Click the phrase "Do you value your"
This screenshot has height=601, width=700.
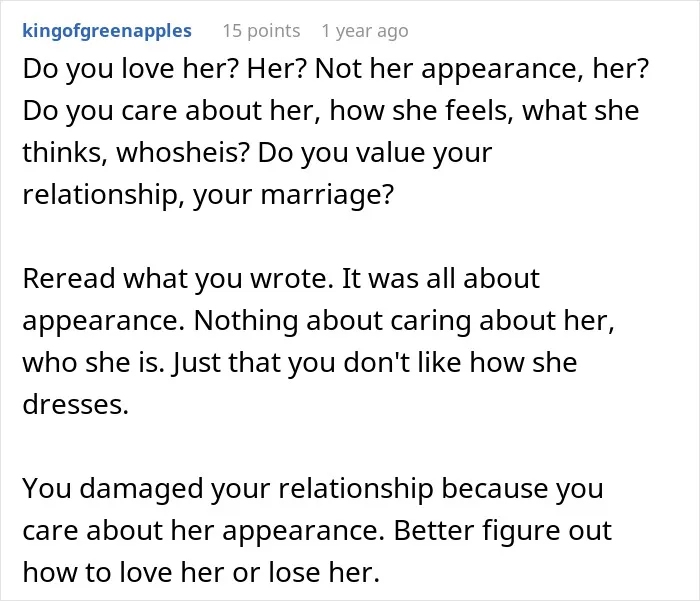(x=375, y=153)
